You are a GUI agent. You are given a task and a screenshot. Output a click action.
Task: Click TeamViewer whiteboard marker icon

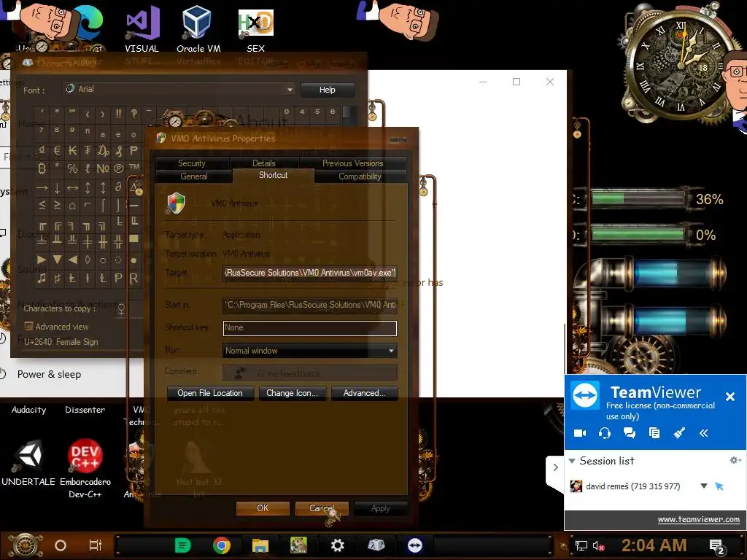679,433
